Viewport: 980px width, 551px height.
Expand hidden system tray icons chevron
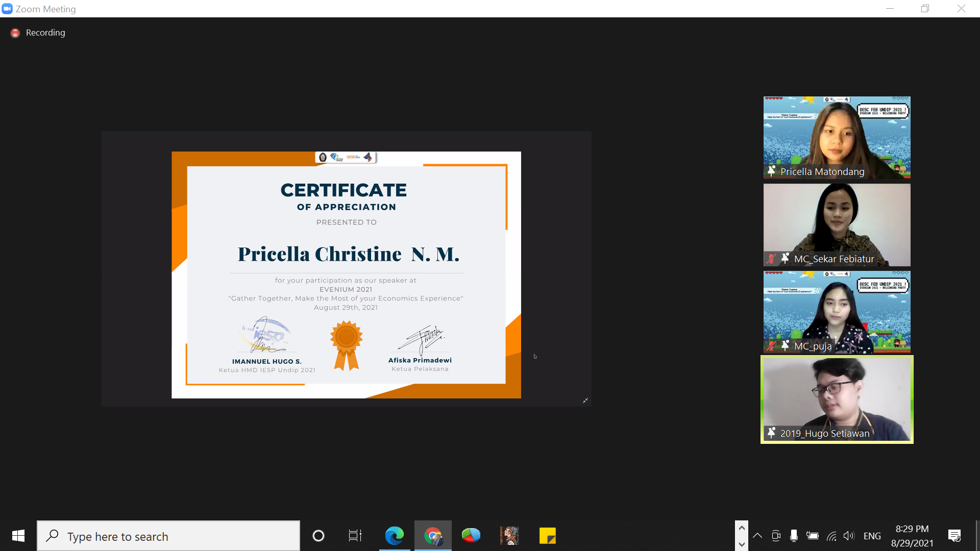pyautogui.click(x=757, y=536)
